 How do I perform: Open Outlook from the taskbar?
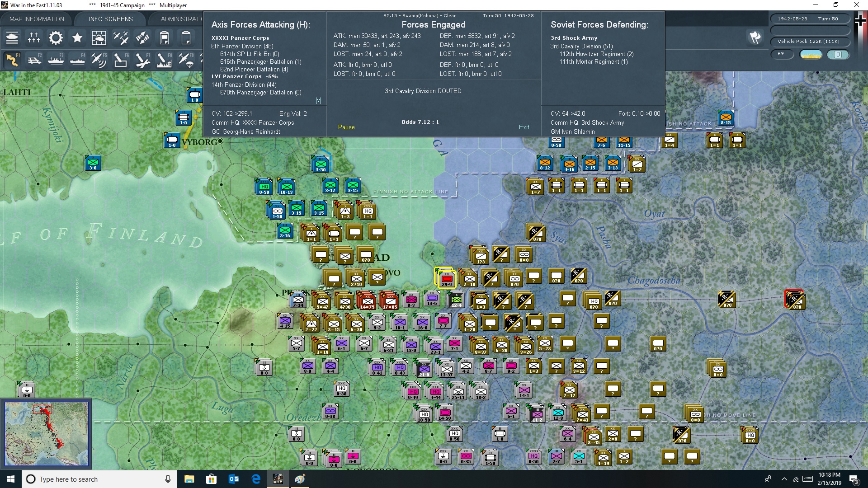(x=234, y=479)
